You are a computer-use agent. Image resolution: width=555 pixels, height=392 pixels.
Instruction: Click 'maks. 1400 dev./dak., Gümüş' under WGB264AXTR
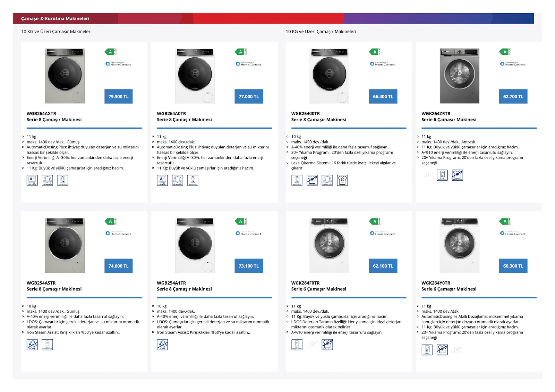53,142
